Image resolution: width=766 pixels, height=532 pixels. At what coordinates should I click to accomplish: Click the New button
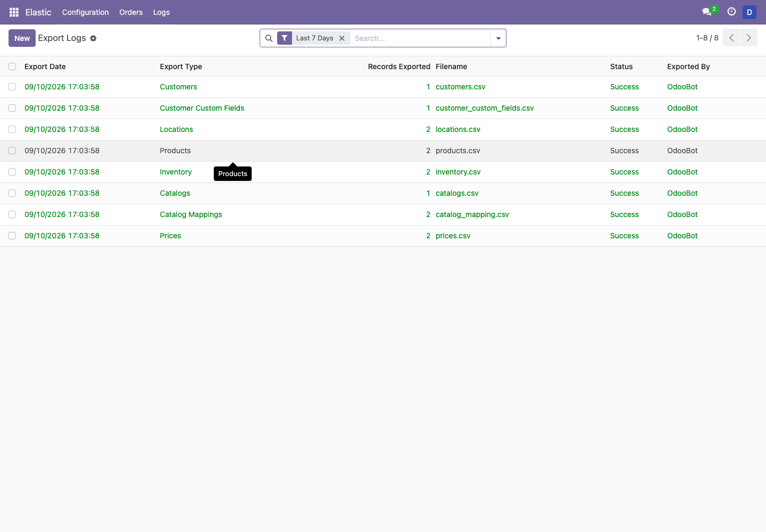(22, 38)
